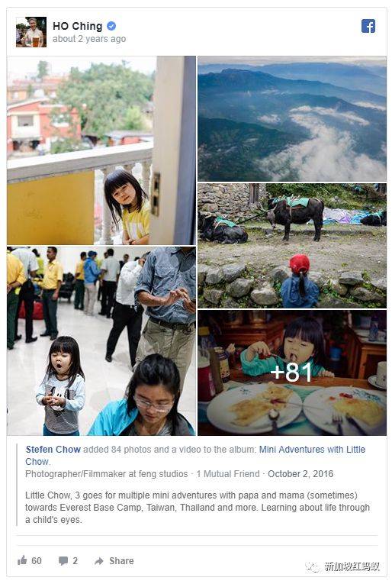Open the HO Ching profile name
This screenshot has width=392, height=584.
[77, 26]
